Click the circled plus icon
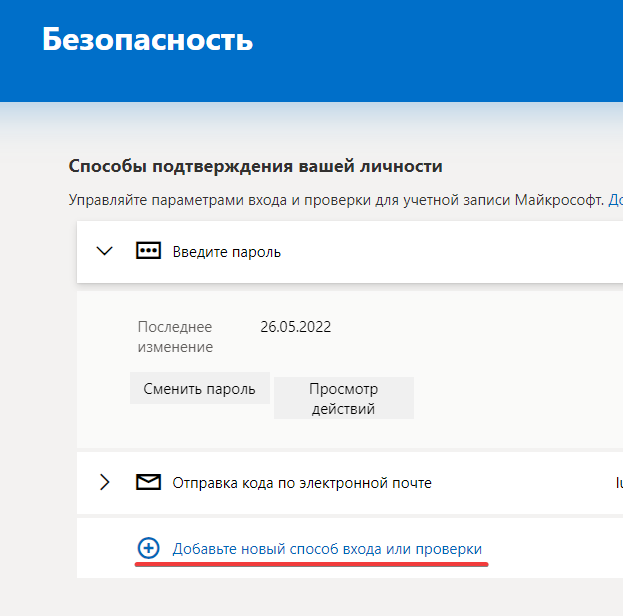623x616 pixels. coord(148,548)
